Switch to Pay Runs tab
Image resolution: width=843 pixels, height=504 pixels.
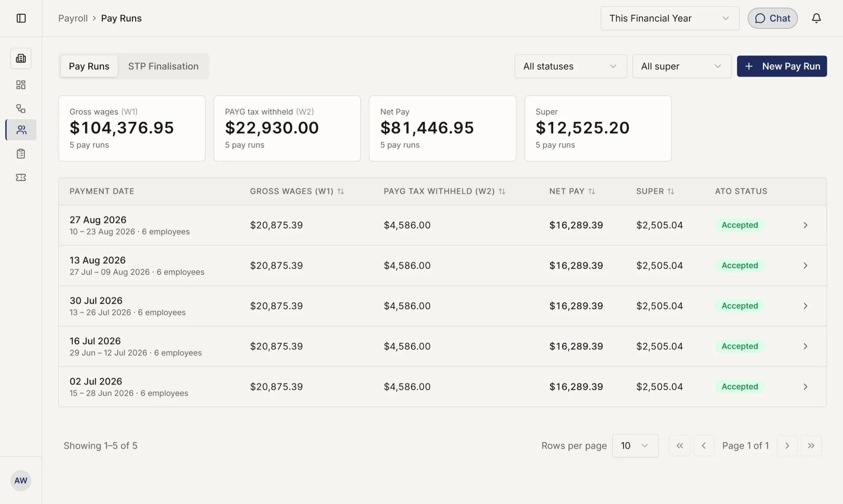89,66
